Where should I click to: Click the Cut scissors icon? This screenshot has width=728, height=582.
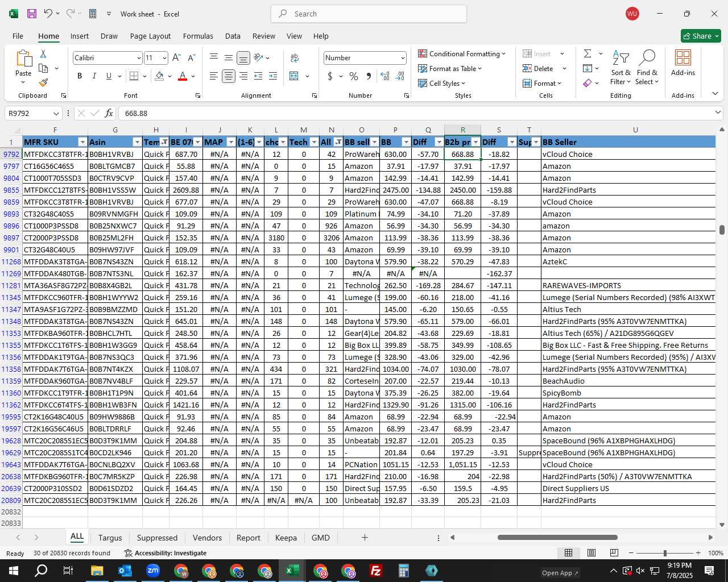43,53
